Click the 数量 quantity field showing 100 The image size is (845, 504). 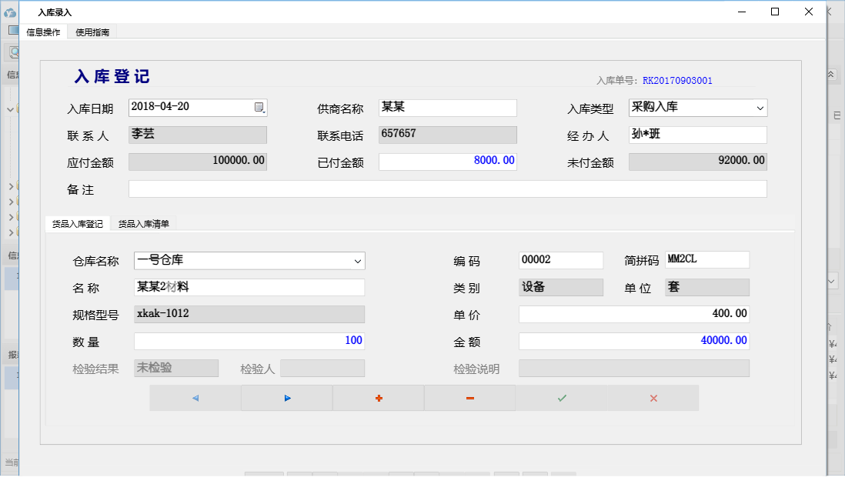(249, 340)
